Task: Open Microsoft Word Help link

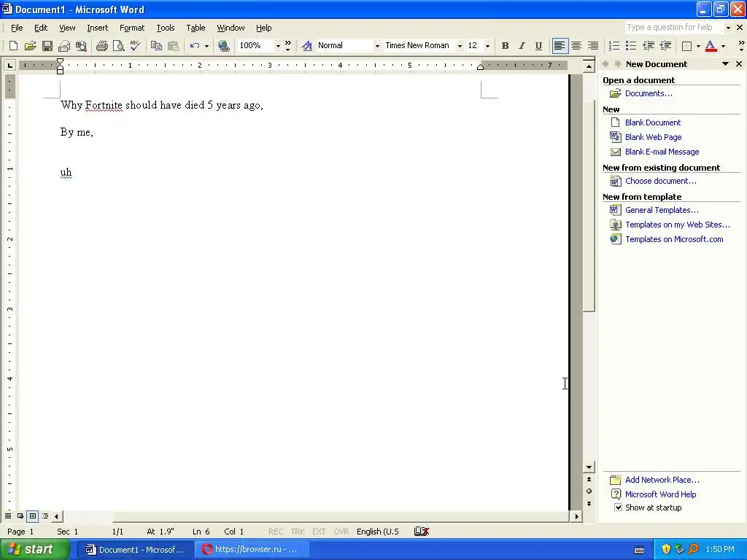Action: click(660, 494)
